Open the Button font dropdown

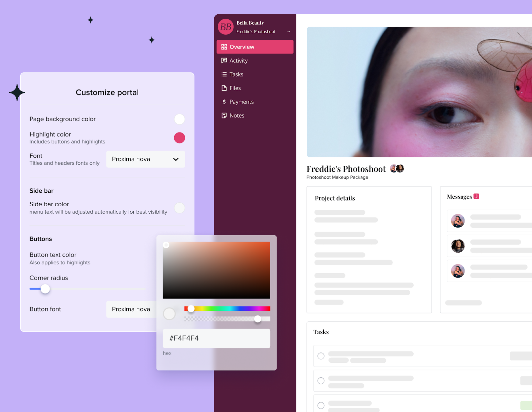pyautogui.click(x=132, y=309)
